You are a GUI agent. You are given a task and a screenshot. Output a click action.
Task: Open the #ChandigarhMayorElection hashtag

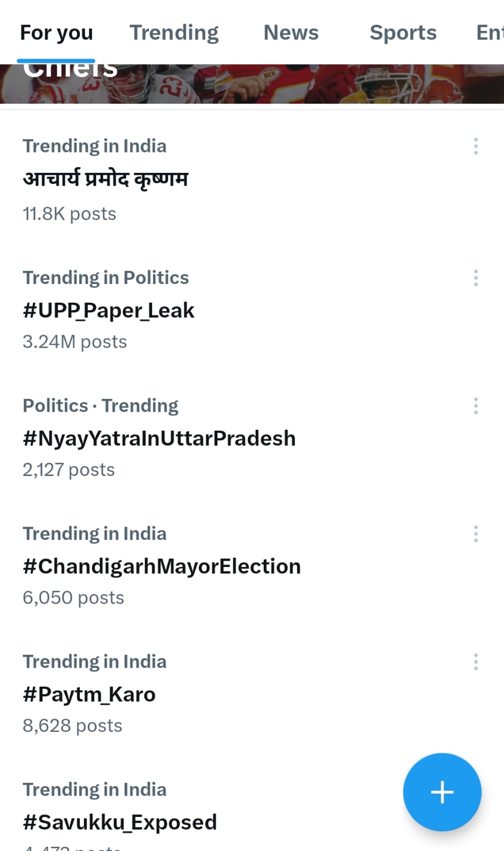pyautogui.click(x=162, y=566)
